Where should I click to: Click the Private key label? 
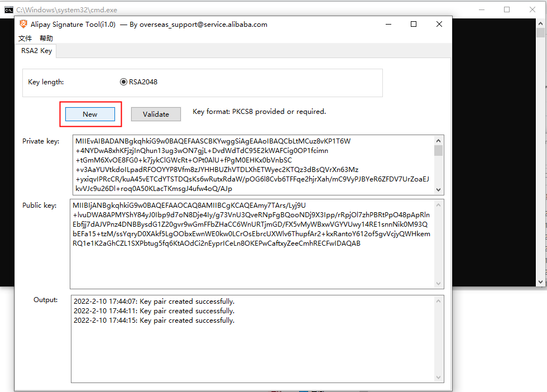pos(41,141)
